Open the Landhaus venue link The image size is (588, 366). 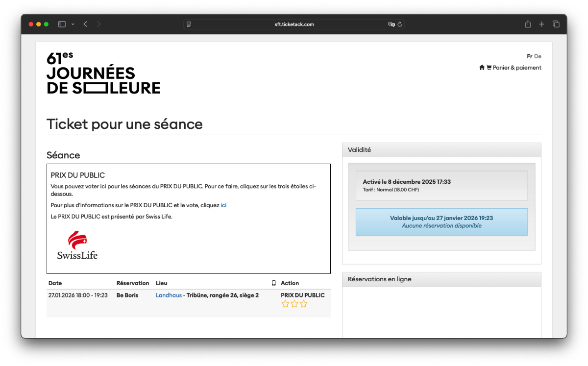169,295
